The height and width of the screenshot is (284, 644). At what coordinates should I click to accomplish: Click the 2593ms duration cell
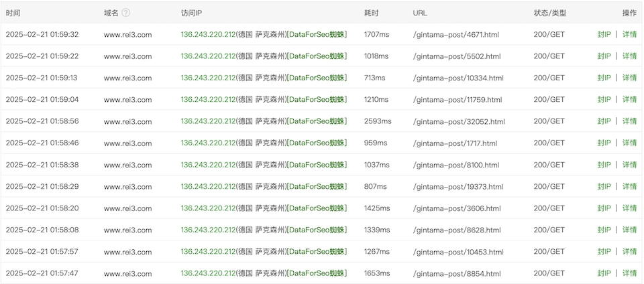click(x=378, y=121)
